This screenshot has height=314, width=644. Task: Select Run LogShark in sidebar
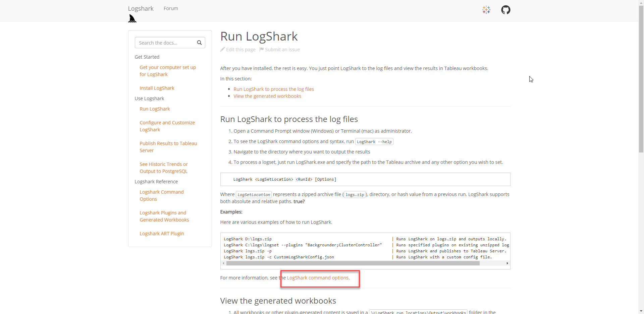155,109
